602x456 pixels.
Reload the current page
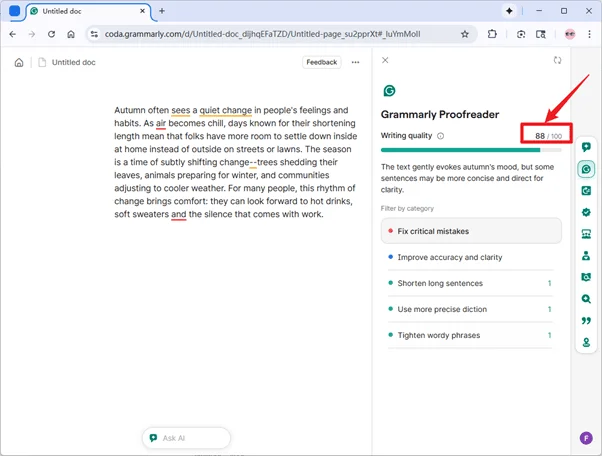click(51, 34)
